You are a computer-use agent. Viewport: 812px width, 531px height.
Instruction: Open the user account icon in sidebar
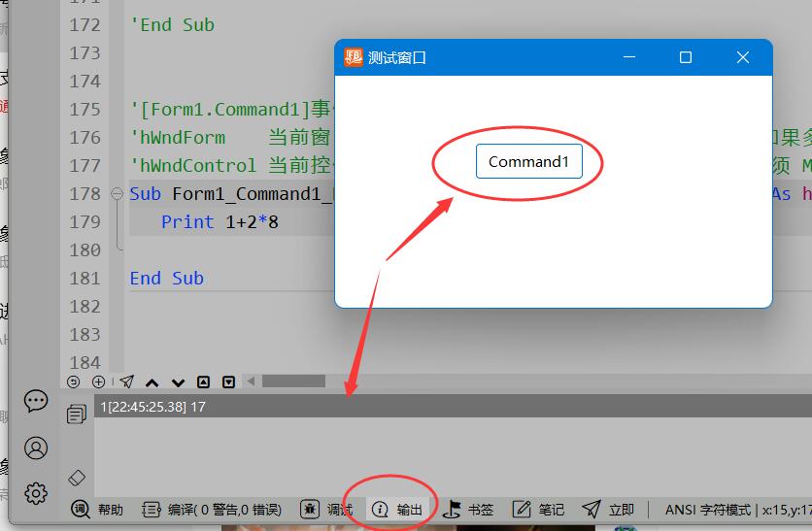point(36,448)
